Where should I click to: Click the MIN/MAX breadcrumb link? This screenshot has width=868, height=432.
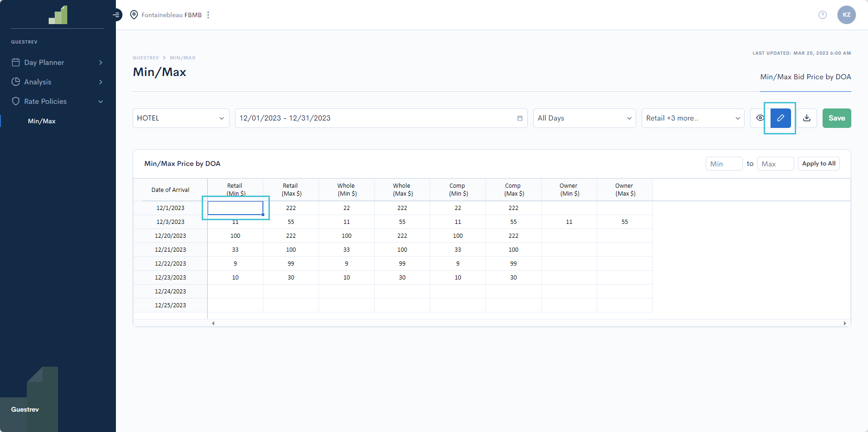183,58
